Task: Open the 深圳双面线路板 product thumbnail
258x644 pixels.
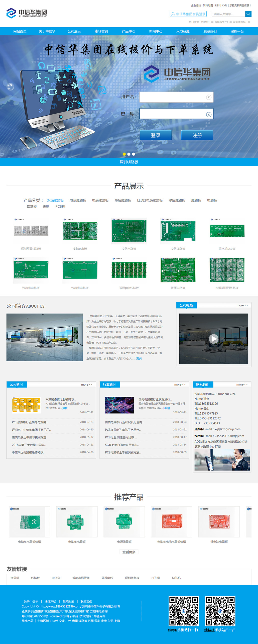Action: (31, 231)
